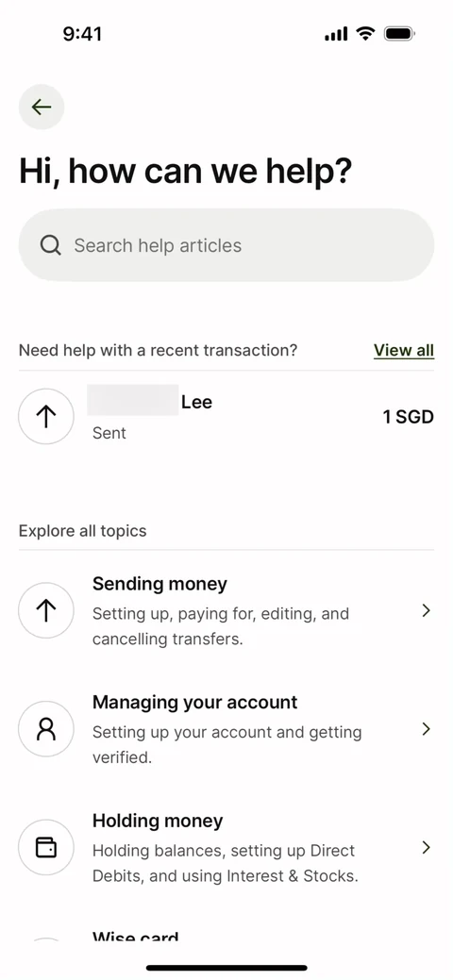Open the Holding money topic
Image resolution: width=453 pixels, height=980 pixels.
[x=226, y=848]
